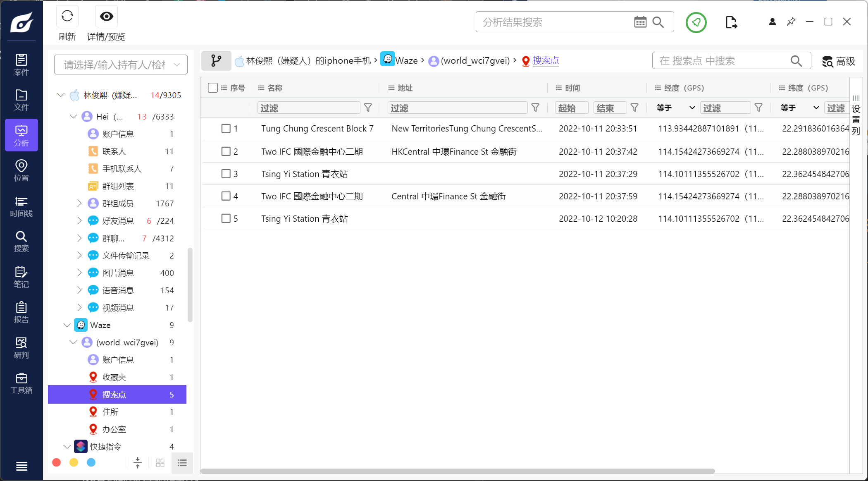Open the 详情/预览 eye icon
Image resolution: width=868 pixels, height=481 pixels.
click(x=106, y=17)
